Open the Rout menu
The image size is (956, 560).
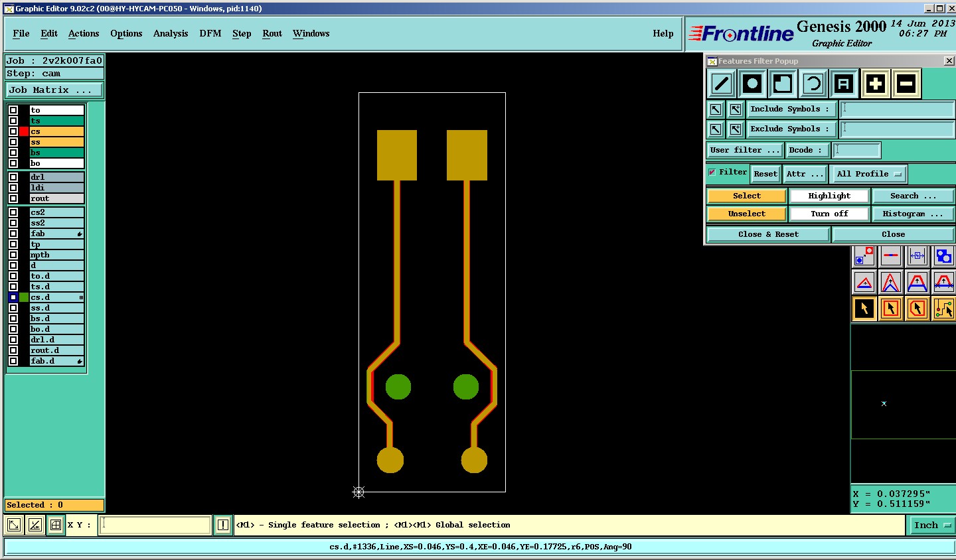click(272, 33)
